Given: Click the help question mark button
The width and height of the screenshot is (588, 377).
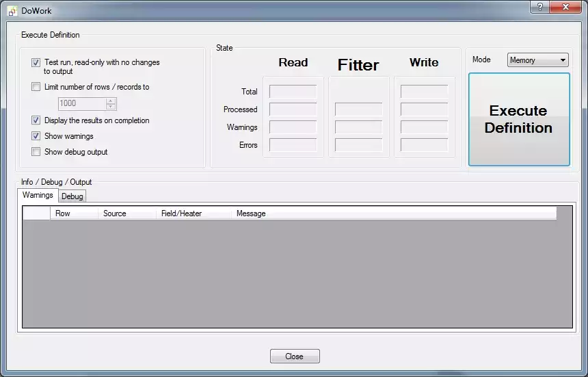Looking at the screenshot, I should coord(540,7).
